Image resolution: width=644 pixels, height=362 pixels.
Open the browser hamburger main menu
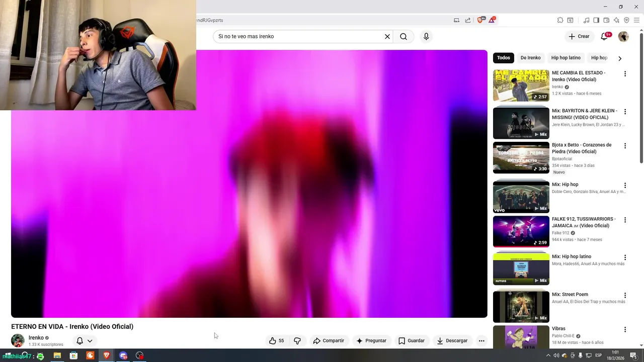coord(636,20)
